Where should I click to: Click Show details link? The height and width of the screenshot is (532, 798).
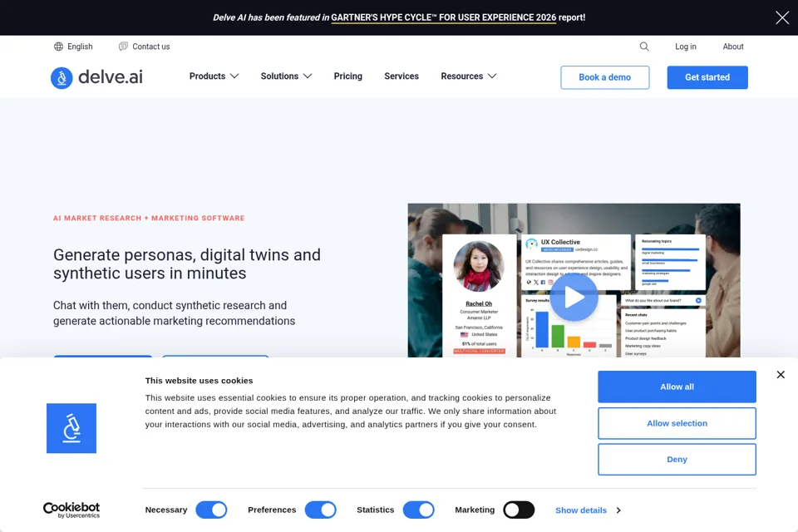(x=581, y=510)
